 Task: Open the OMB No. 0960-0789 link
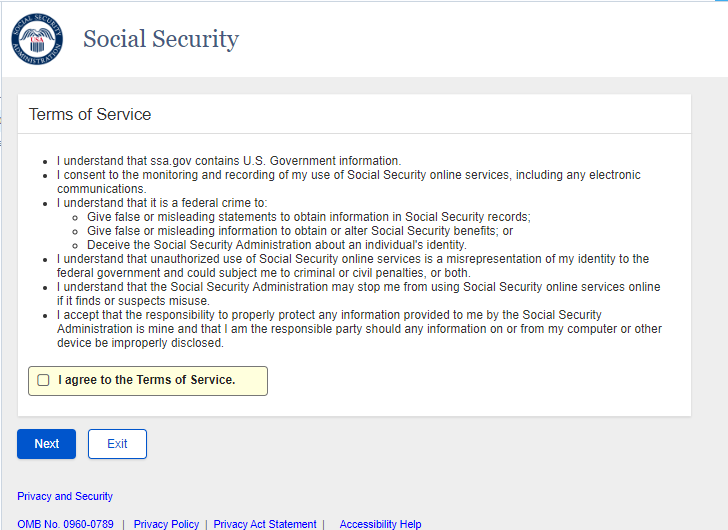(65, 524)
